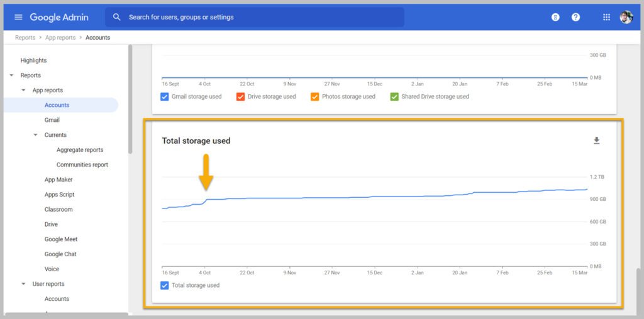Open Apps Script report
This screenshot has height=319, width=644.
(x=60, y=195)
